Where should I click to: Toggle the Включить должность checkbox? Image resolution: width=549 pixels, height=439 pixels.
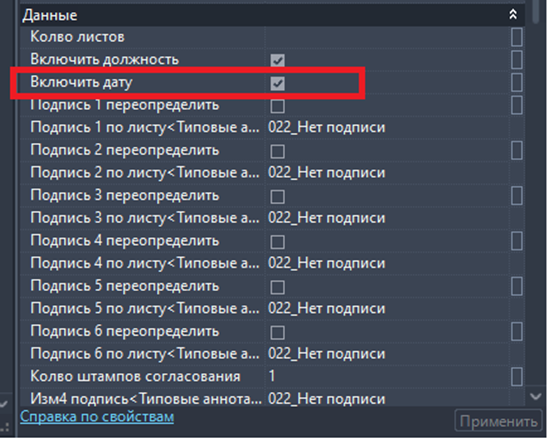pyautogui.click(x=277, y=60)
